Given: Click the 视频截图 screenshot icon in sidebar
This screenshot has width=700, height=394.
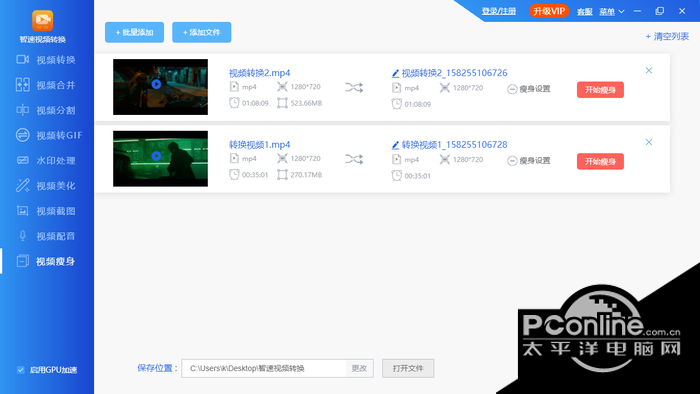Looking at the screenshot, I should point(22,211).
